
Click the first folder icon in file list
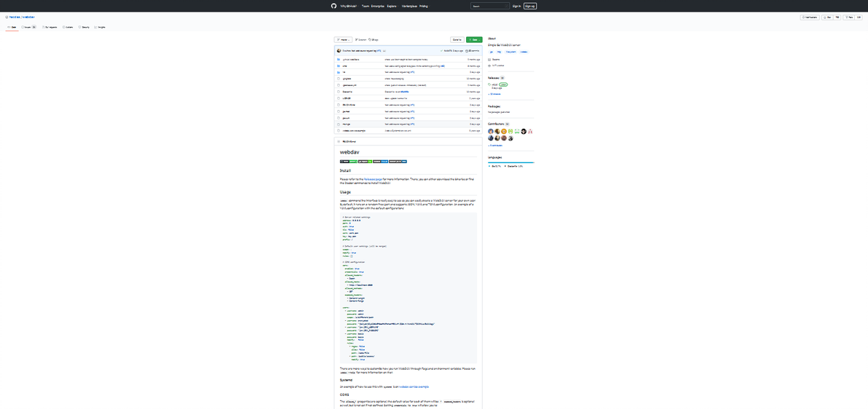click(339, 59)
